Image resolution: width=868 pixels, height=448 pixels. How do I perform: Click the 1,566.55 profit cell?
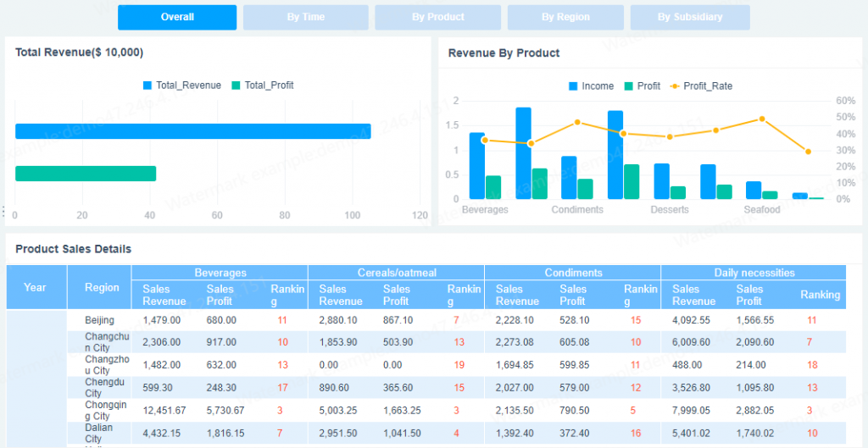pyautogui.click(x=755, y=319)
